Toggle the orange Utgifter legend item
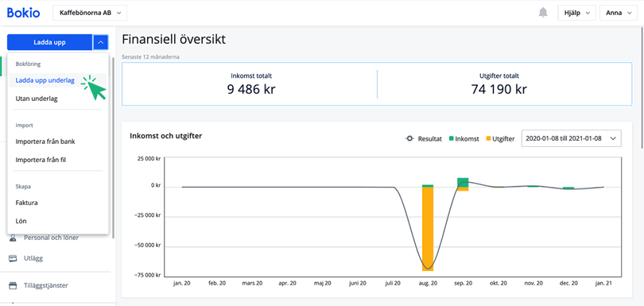 click(499, 139)
